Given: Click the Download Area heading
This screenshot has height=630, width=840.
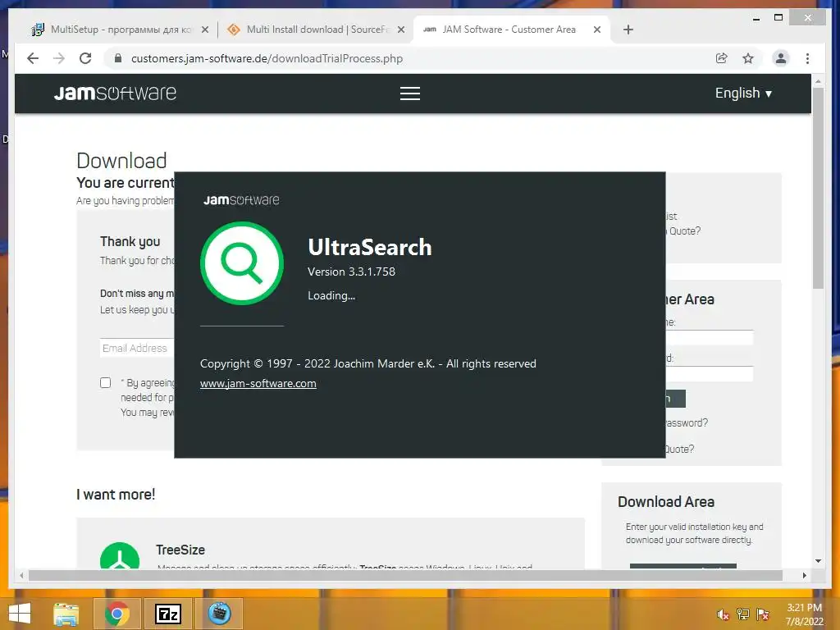Looking at the screenshot, I should pos(666,502).
